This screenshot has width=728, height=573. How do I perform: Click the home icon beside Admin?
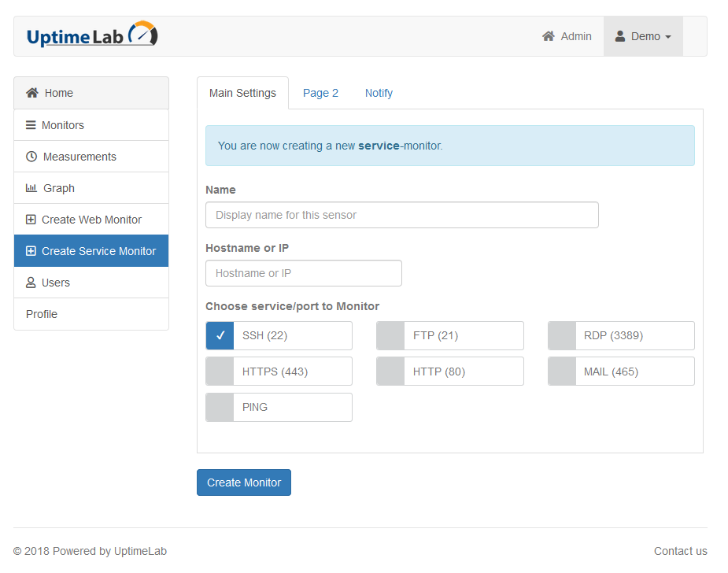coord(549,36)
